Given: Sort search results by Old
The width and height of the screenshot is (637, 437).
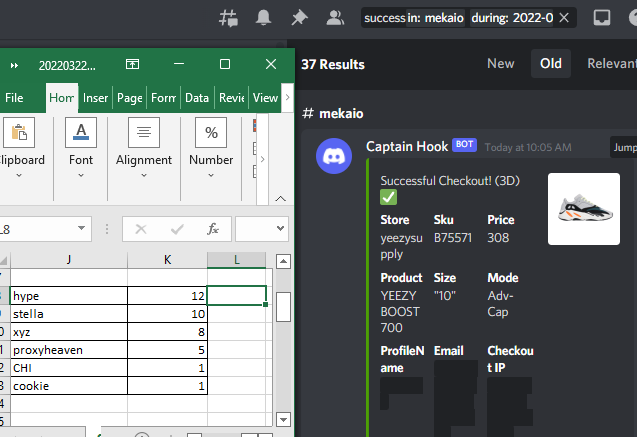Looking at the screenshot, I should 550,63.
